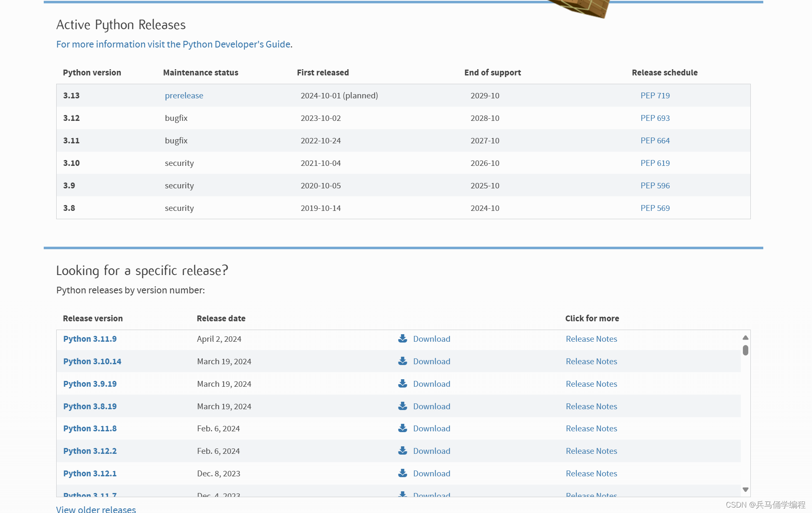Open PEP 693 release schedule
812x513 pixels.
point(655,118)
